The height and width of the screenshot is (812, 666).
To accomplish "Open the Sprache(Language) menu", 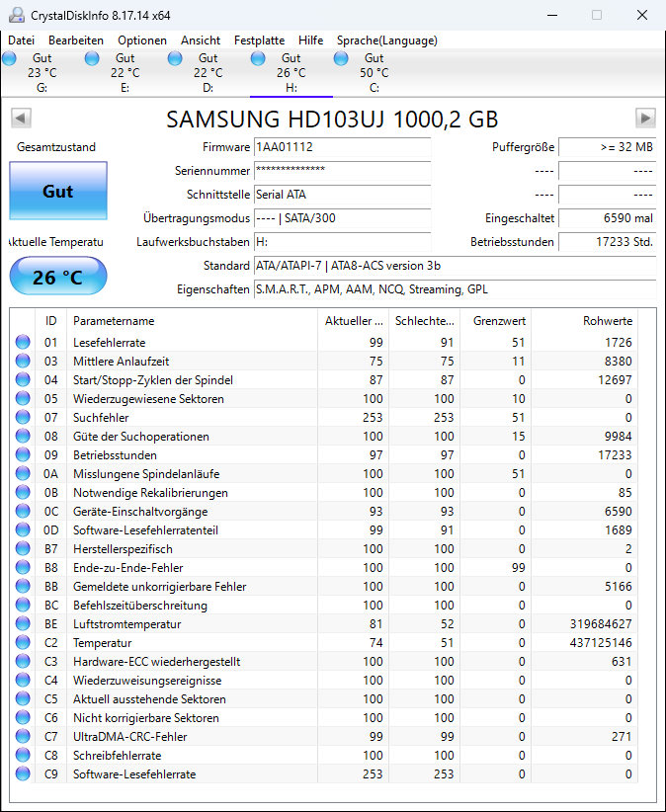I will (x=387, y=41).
